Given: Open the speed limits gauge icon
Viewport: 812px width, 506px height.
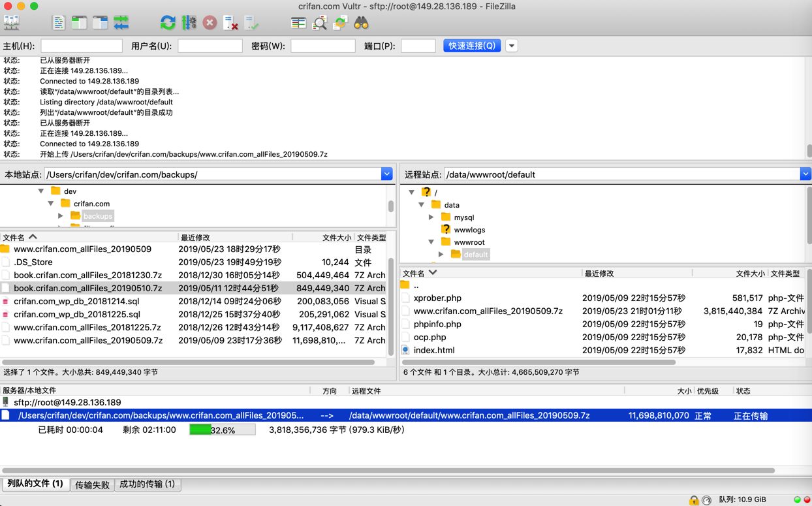Looking at the screenshot, I should (706, 500).
